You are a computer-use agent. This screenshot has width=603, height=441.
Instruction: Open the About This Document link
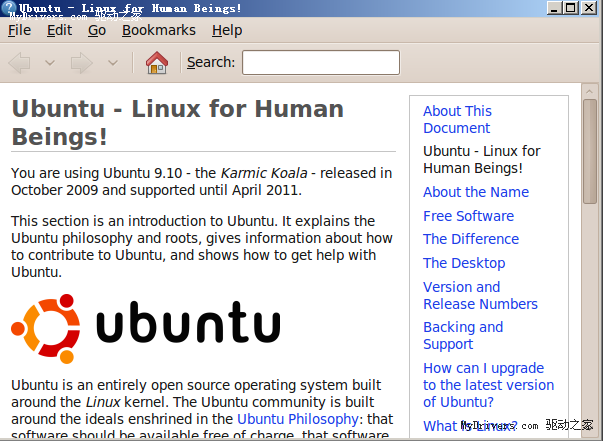tap(457, 119)
